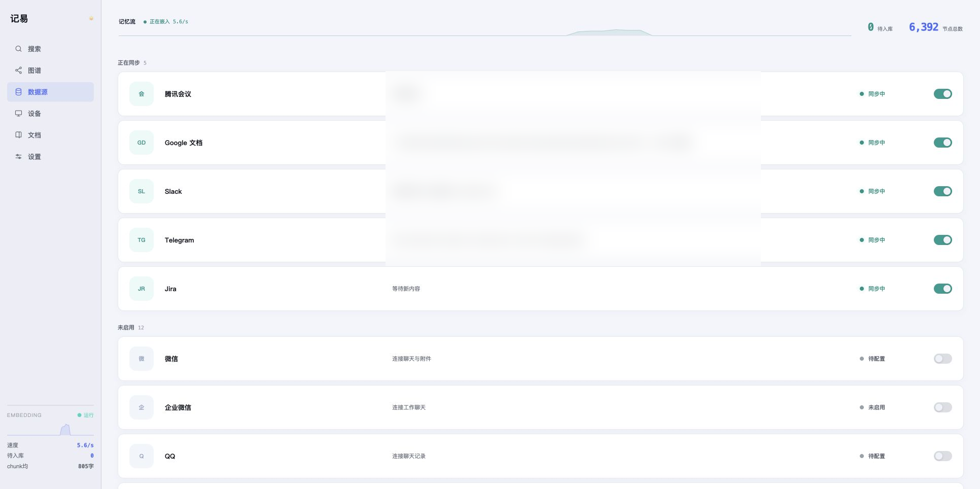The width and height of the screenshot is (980, 489).
Task: Disable the Jira sync toggle
Action: coord(942,289)
